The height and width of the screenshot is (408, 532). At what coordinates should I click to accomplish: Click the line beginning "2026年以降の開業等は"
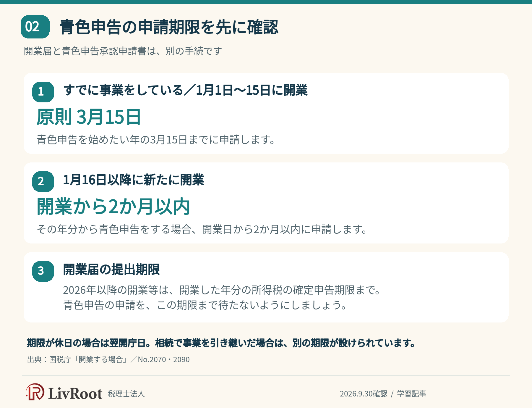point(222,290)
